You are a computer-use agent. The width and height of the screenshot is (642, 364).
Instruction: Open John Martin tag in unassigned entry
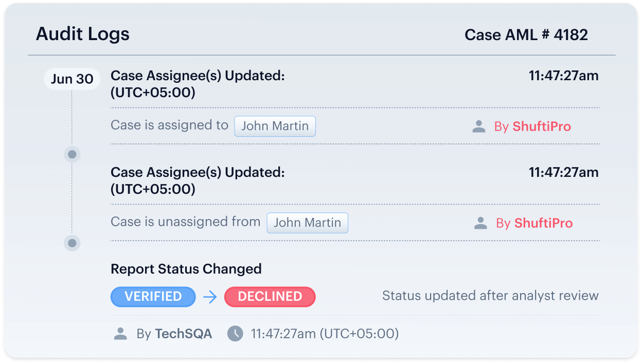click(x=308, y=223)
